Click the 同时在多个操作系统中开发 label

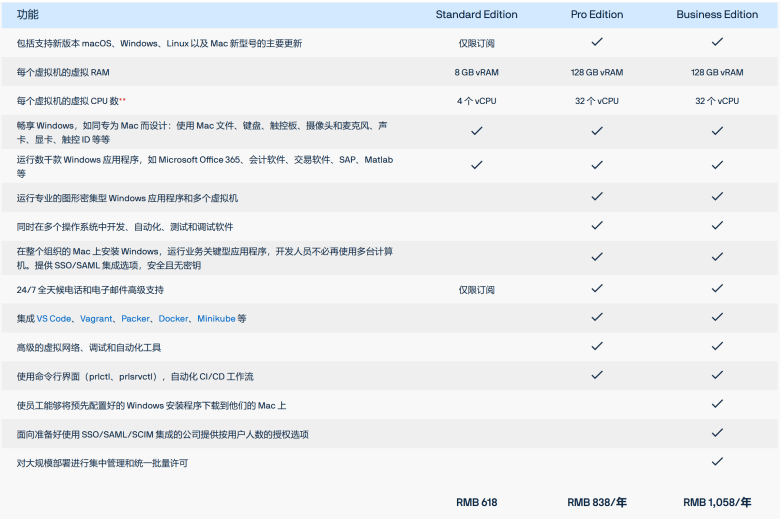click(x=124, y=227)
